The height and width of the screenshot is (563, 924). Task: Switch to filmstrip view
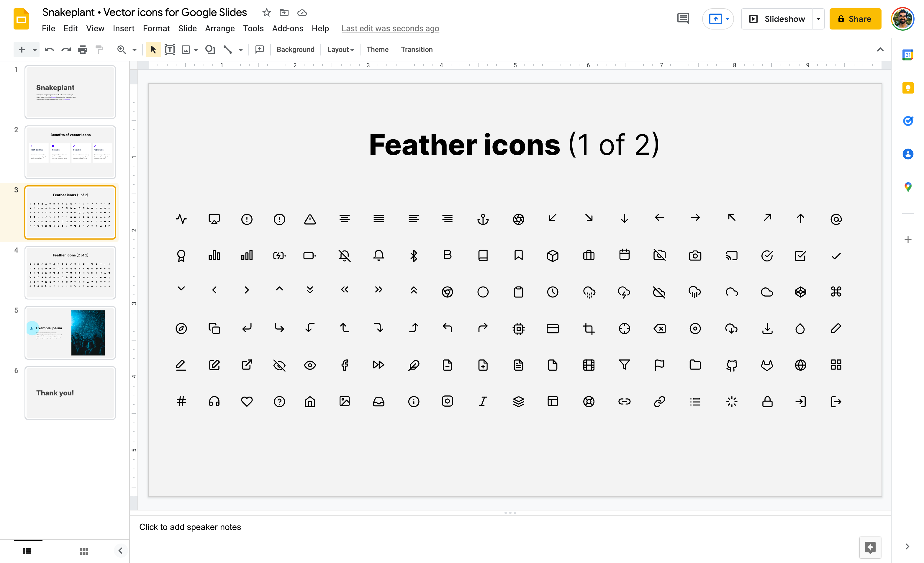point(27,551)
